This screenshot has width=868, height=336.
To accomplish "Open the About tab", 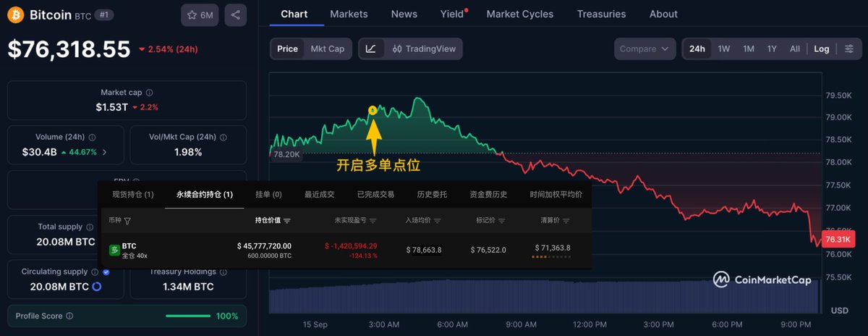I will point(663,14).
